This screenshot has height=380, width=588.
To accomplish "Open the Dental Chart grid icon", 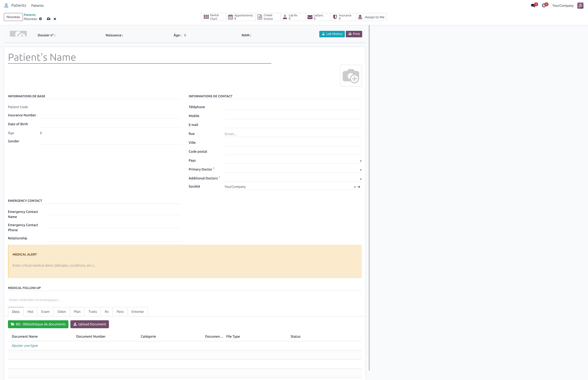I will point(206,17).
